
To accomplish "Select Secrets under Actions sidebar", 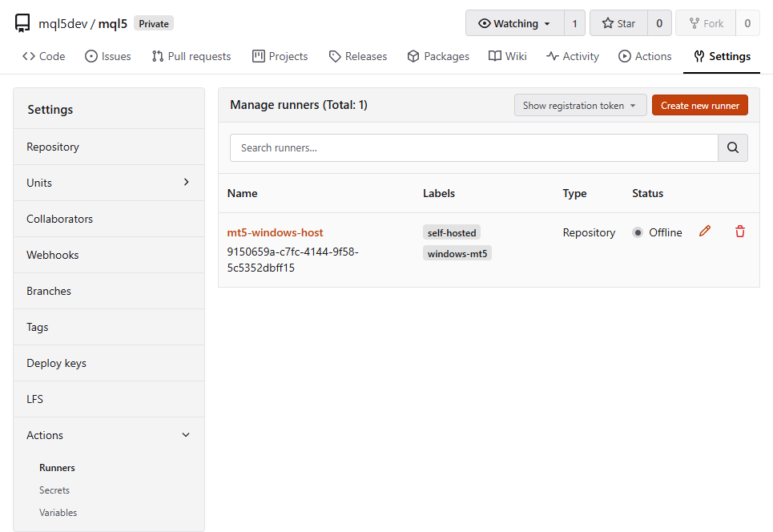I will point(54,490).
